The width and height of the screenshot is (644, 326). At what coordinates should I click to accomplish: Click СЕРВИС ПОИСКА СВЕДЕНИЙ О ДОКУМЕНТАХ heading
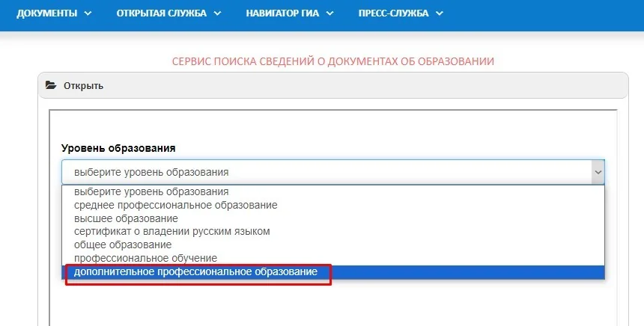click(333, 61)
